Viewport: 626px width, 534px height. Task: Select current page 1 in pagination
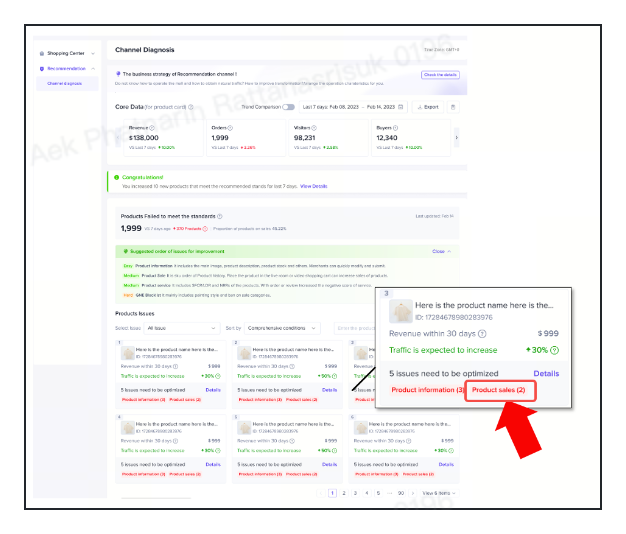[x=332, y=493]
